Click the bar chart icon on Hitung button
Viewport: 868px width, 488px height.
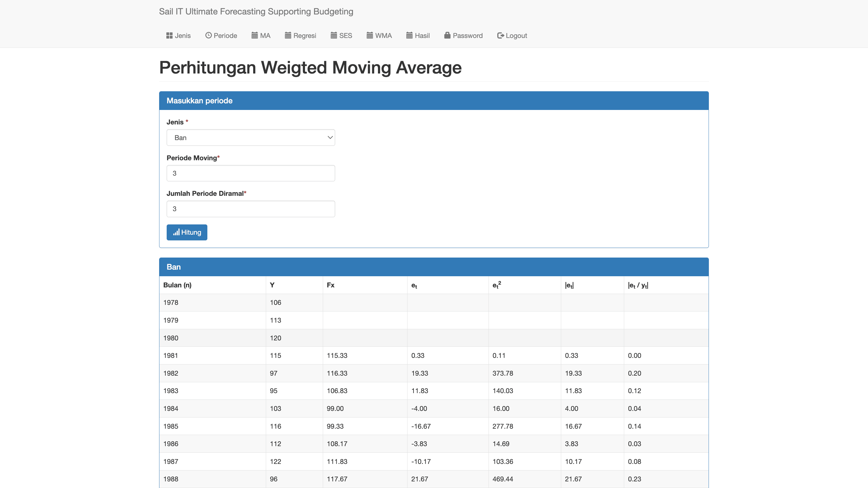pos(176,232)
